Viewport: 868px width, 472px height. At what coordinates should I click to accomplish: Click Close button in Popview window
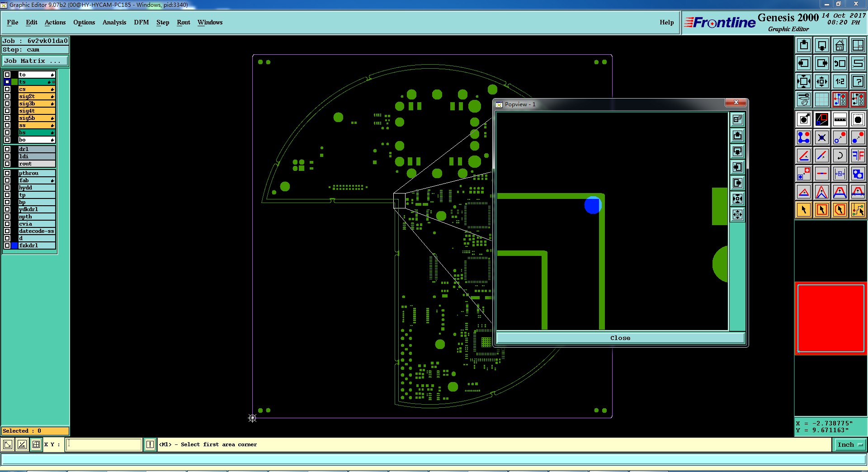point(620,338)
